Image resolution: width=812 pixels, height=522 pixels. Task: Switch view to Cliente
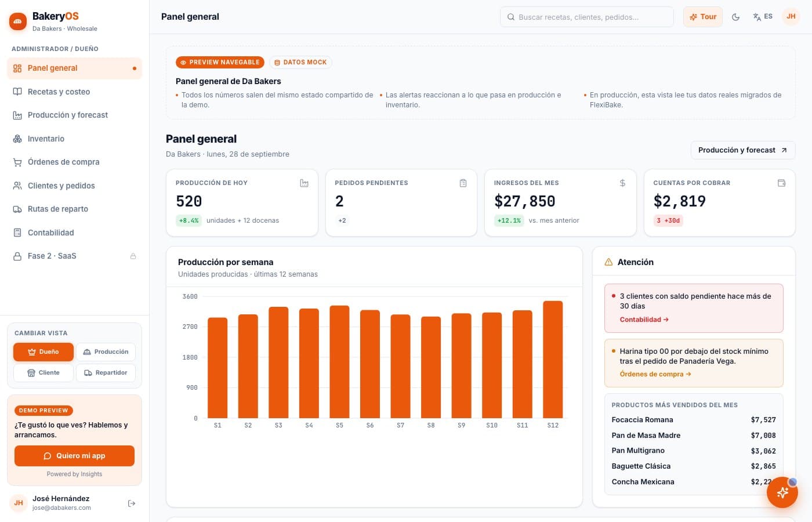[x=43, y=372]
